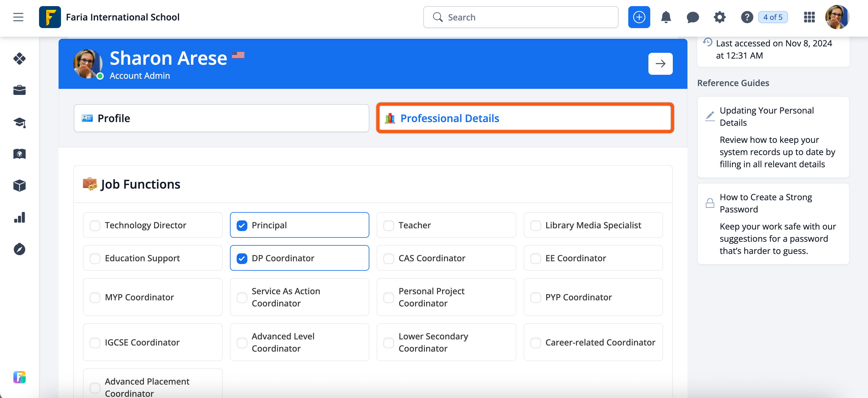Open the messages chat bubble

[692, 17]
